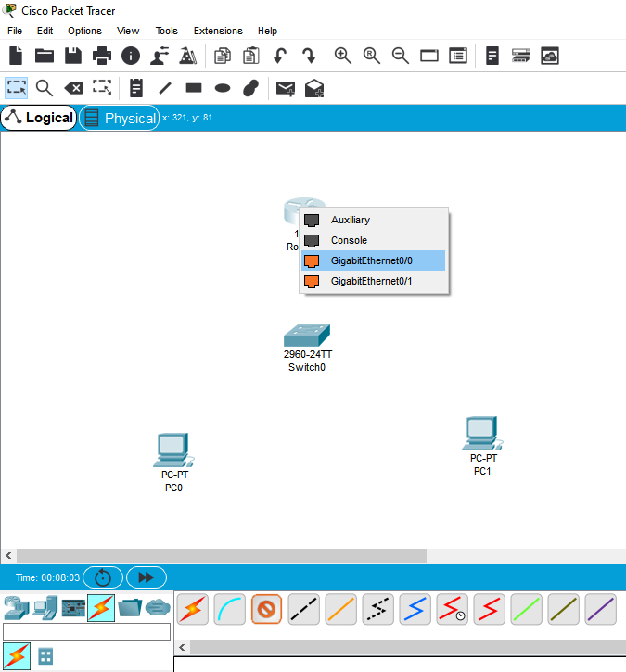Choose Console port from the popup
Viewport: 626px width, 672px height.
(x=374, y=240)
